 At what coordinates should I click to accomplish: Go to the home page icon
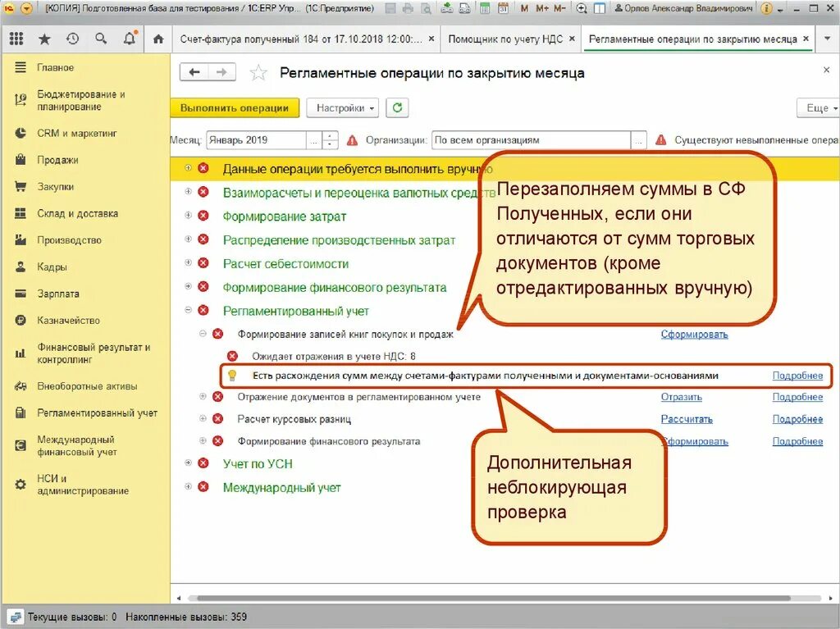point(158,39)
